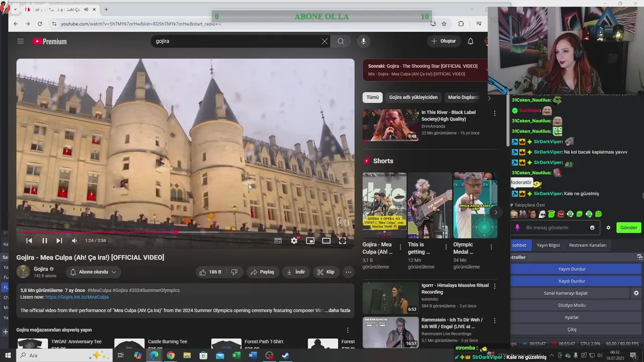Skip to next video in player

pos(59,241)
